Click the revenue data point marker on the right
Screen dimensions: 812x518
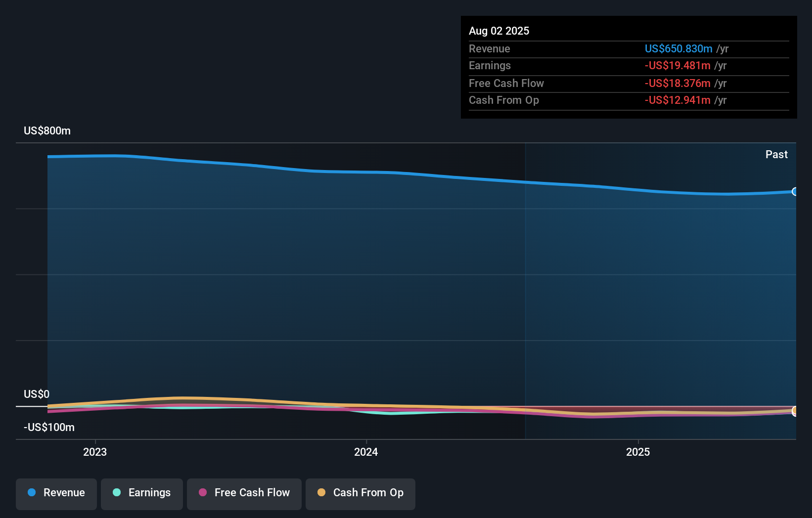click(795, 191)
